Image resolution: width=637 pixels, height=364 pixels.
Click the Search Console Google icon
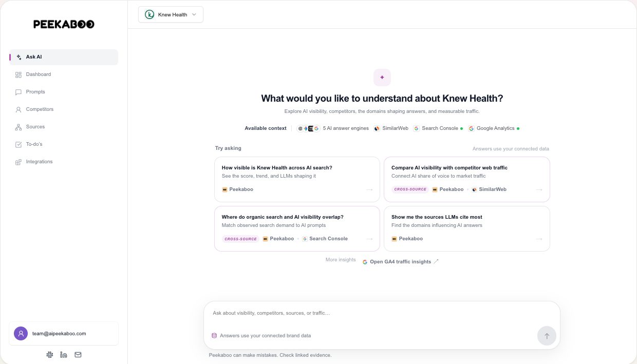point(416,128)
